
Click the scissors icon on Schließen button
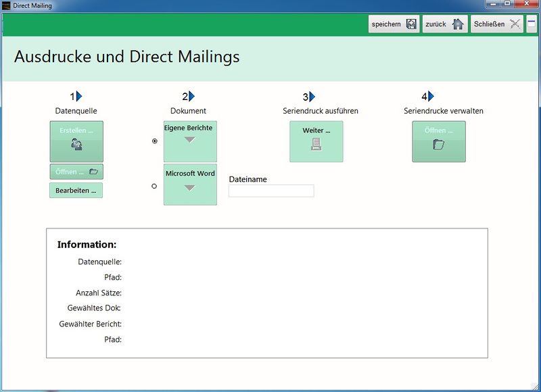pos(513,24)
